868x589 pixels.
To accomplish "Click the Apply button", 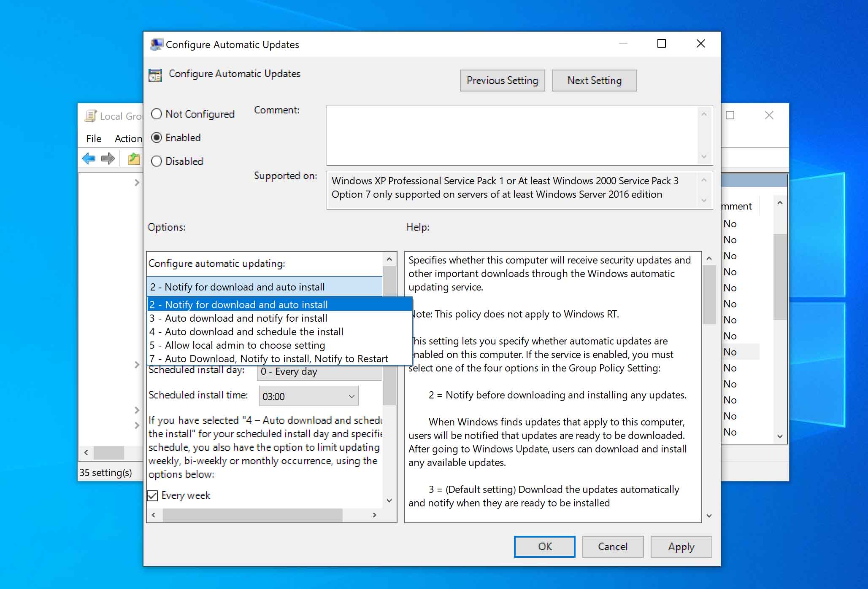I will coord(681,546).
